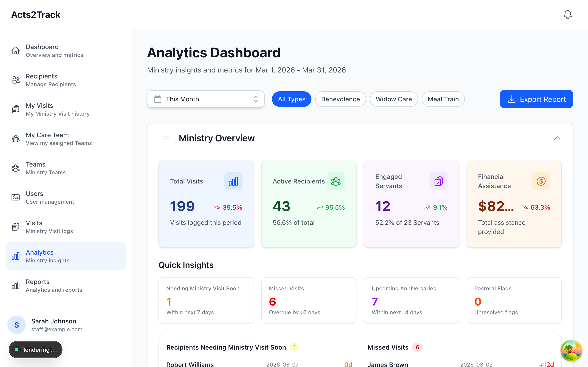Toggle the Widow Care filter
Screen dimensions: 588x367
click(394, 99)
